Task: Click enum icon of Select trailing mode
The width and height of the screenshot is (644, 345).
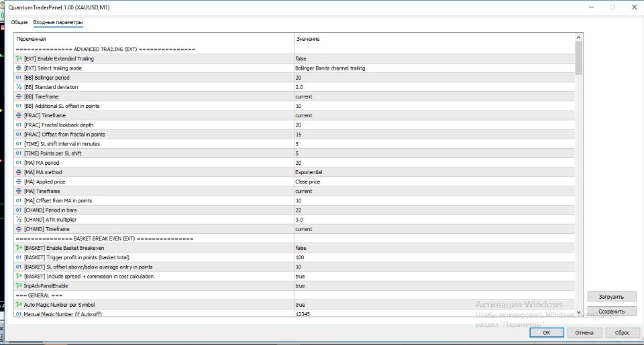Action: pos(19,68)
